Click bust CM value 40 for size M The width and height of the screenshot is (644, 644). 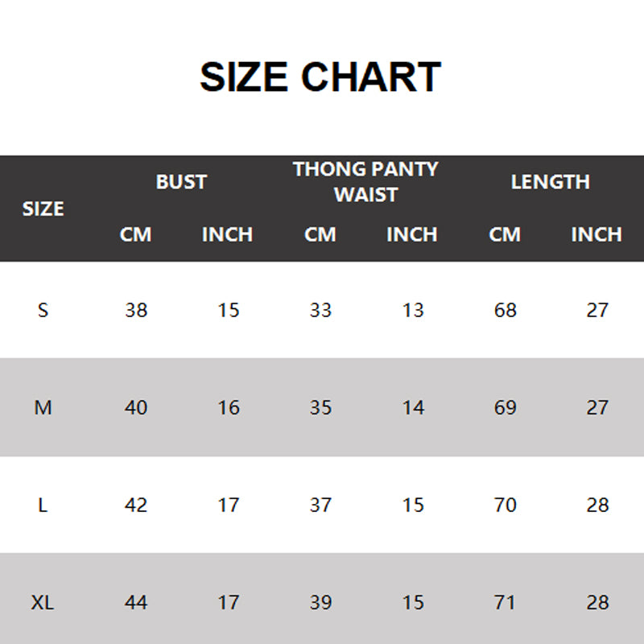(136, 407)
